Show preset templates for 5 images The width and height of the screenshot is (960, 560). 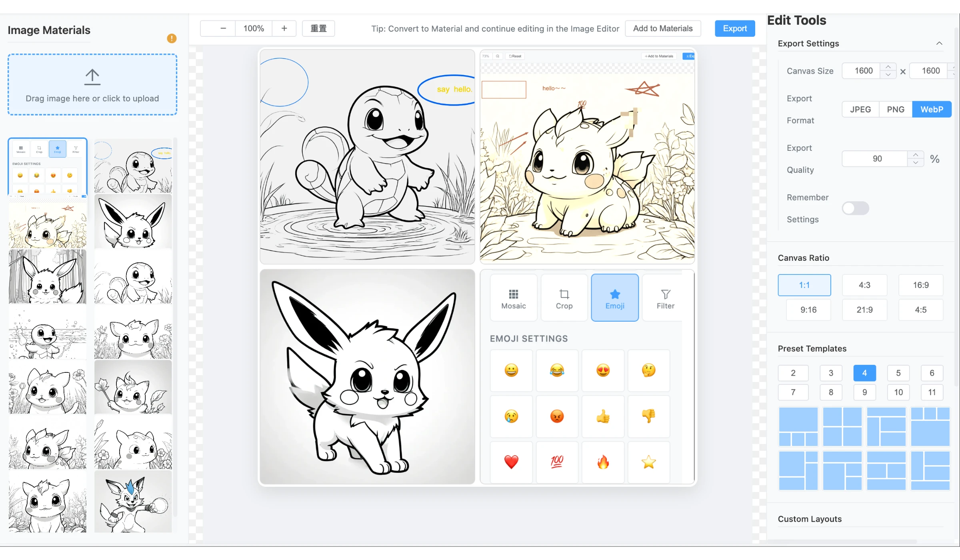point(898,373)
